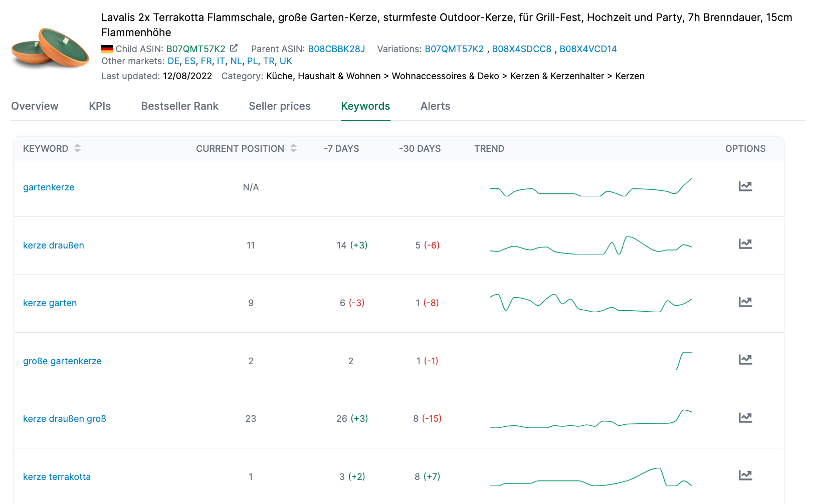815x504 pixels.
Task: Switch to the Overview tab
Action: coord(35,106)
